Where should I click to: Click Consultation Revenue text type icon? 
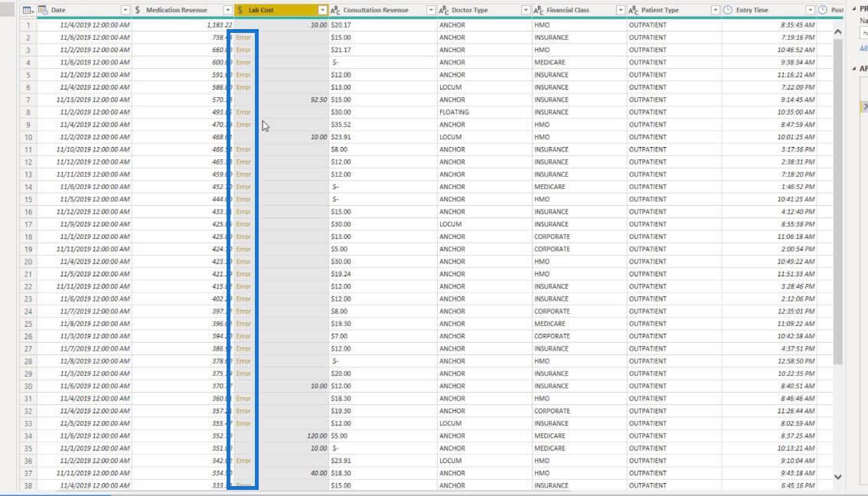click(335, 10)
